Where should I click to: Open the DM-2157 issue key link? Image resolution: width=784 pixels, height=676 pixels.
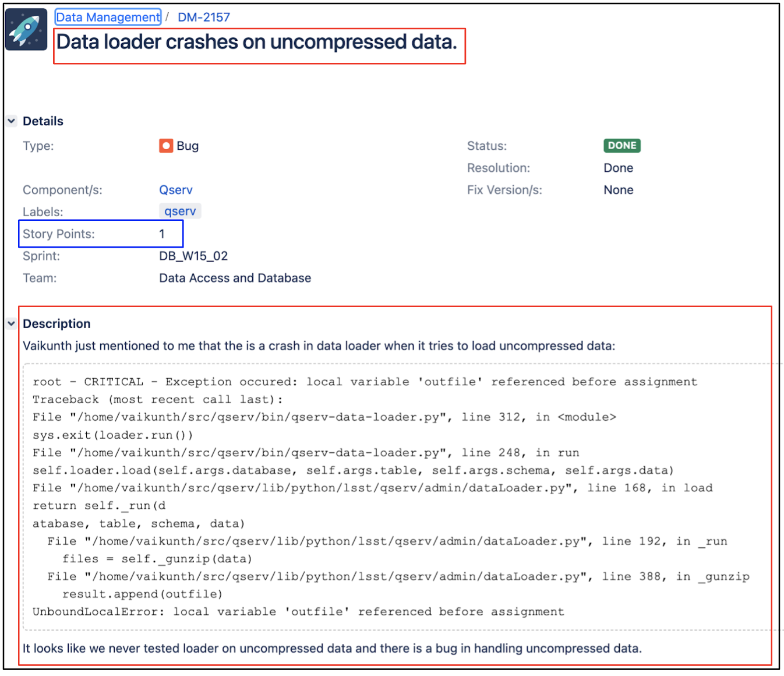pyautogui.click(x=204, y=17)
